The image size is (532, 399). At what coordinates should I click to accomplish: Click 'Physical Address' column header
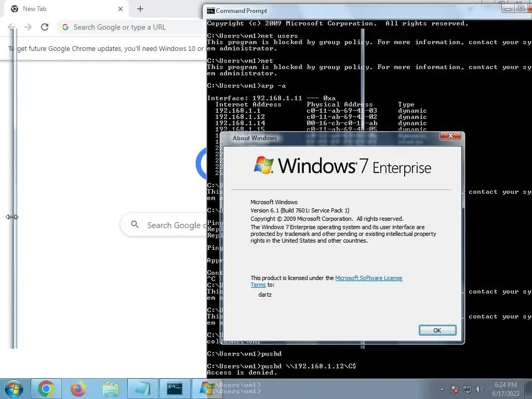pyautogui.click(x=340, y=104)
